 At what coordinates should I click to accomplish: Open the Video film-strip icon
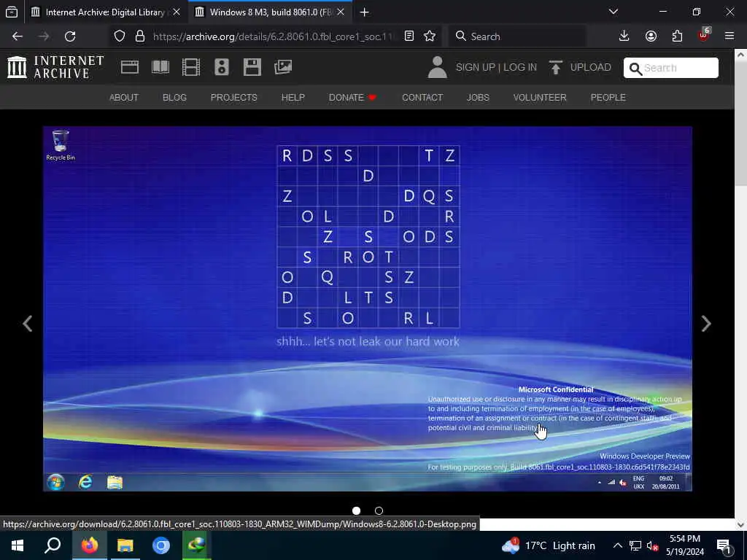(191, 67)
